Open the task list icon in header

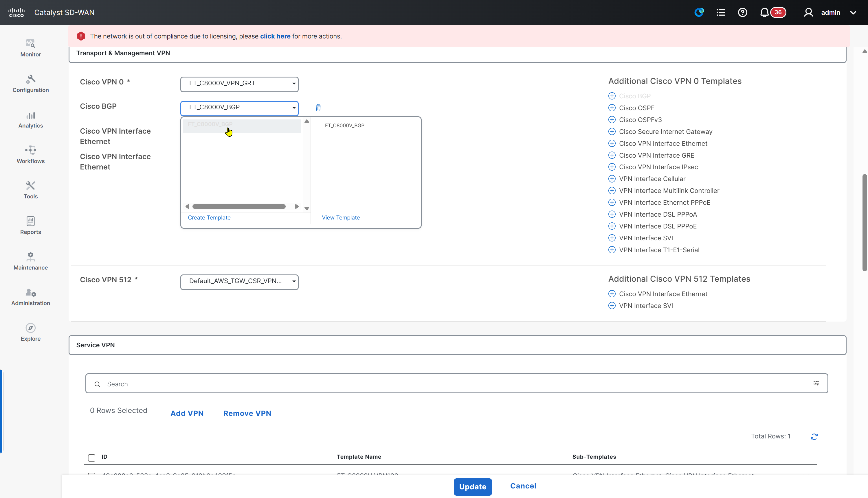click(x=721, y=13)
